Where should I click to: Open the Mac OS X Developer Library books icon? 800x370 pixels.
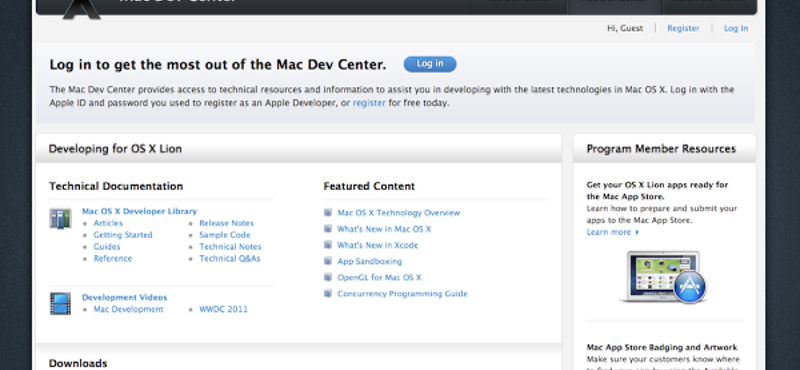tap(60, 218)
